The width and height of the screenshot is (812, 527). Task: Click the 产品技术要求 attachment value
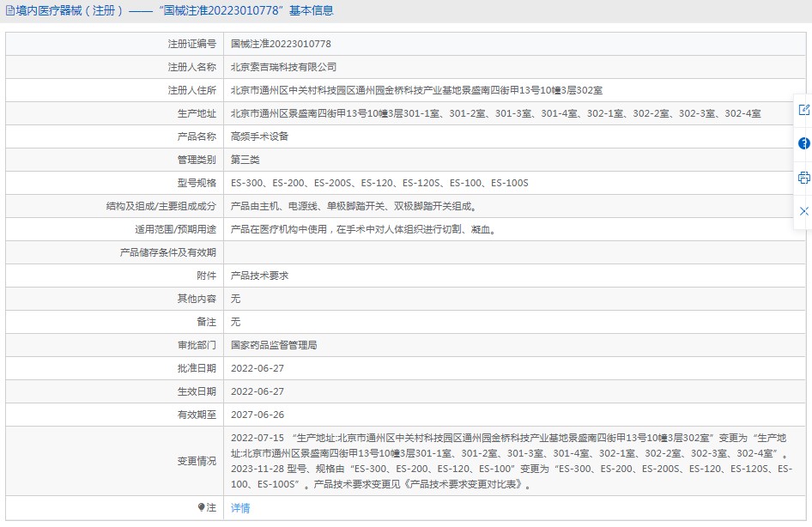point(259,276)
